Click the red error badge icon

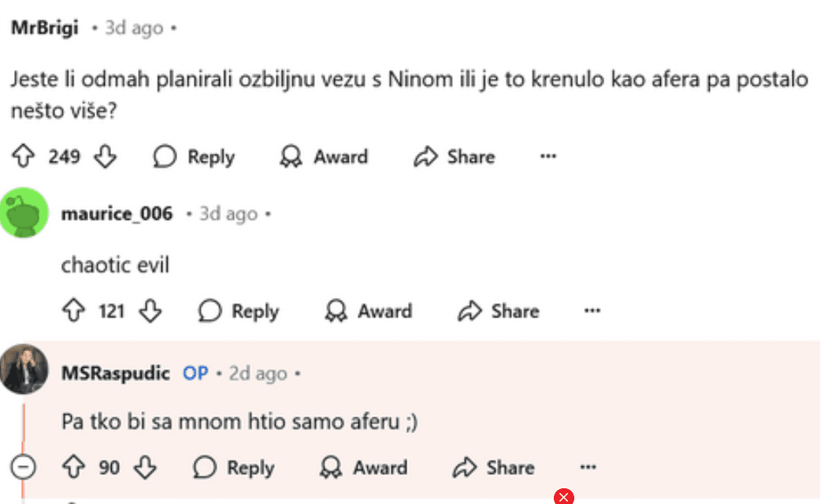pos(563,497)
